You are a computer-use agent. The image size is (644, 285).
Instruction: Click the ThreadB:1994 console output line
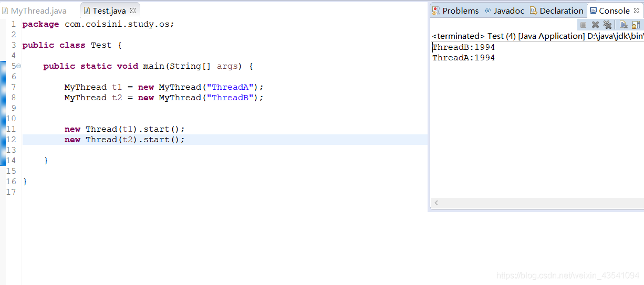coord(464,47)
